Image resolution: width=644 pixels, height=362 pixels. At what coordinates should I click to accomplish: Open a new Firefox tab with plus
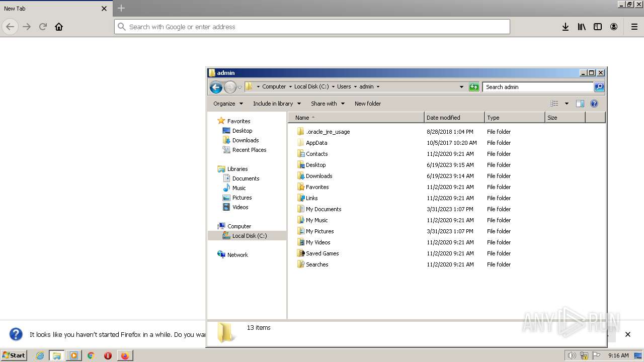[121, 8]
